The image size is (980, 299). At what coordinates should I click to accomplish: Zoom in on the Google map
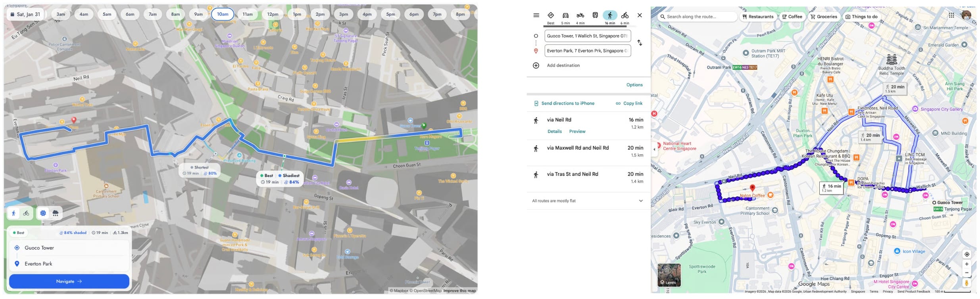click(967, 264)
